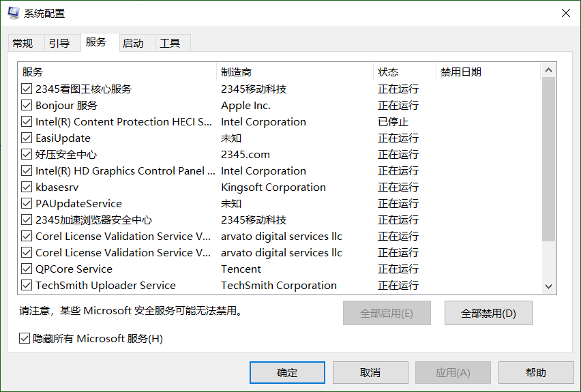Click the scroll down arrow of services list
This screenshot has height=392, width=581.
[549, 286]
